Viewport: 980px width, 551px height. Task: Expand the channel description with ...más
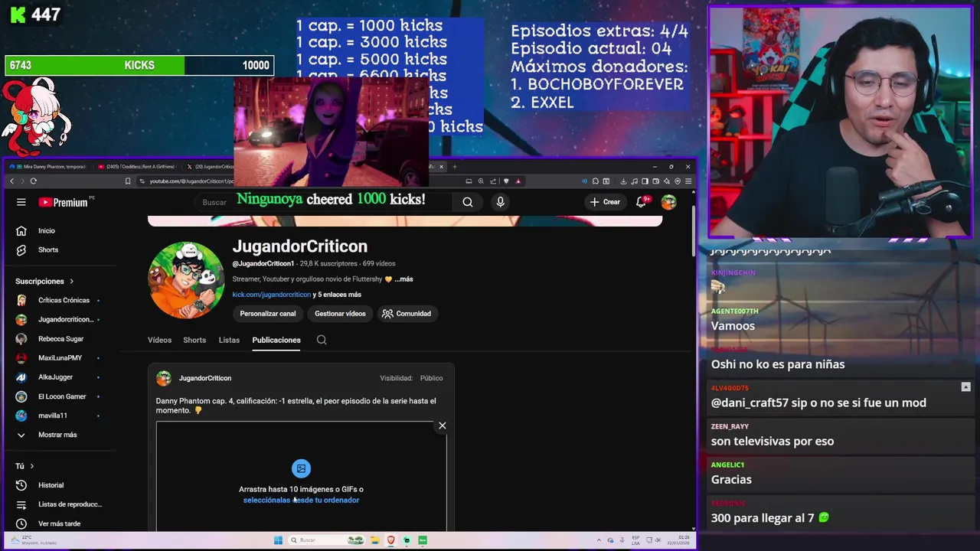403,279
